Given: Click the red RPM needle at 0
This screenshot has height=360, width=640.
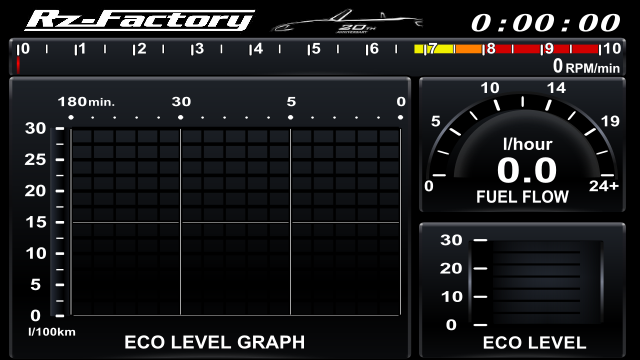Looking at the screenshot, I should click(18, 65).
